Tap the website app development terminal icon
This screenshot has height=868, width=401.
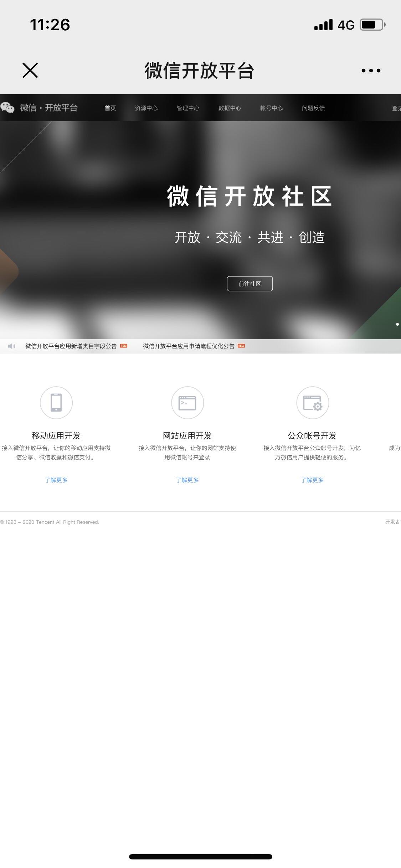[187, 403]
